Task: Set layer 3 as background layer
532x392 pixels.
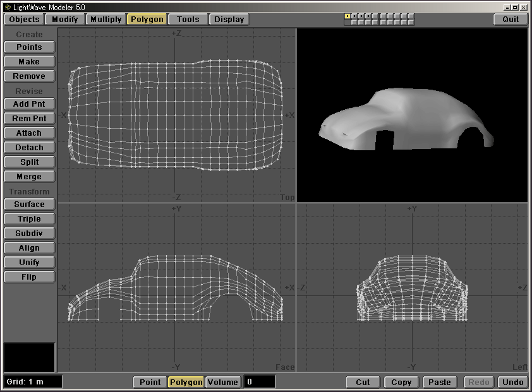Action: (361, 23)
